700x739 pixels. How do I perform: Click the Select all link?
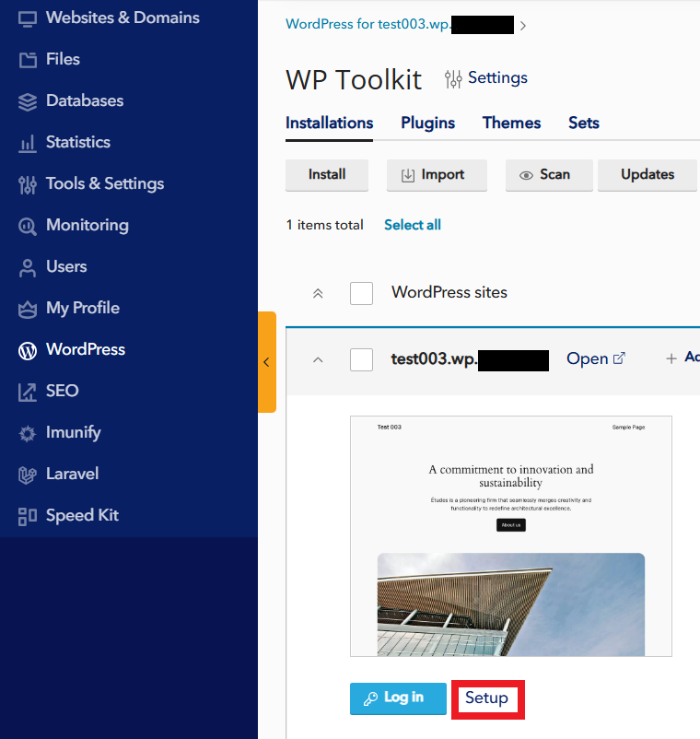pos(413,225)
